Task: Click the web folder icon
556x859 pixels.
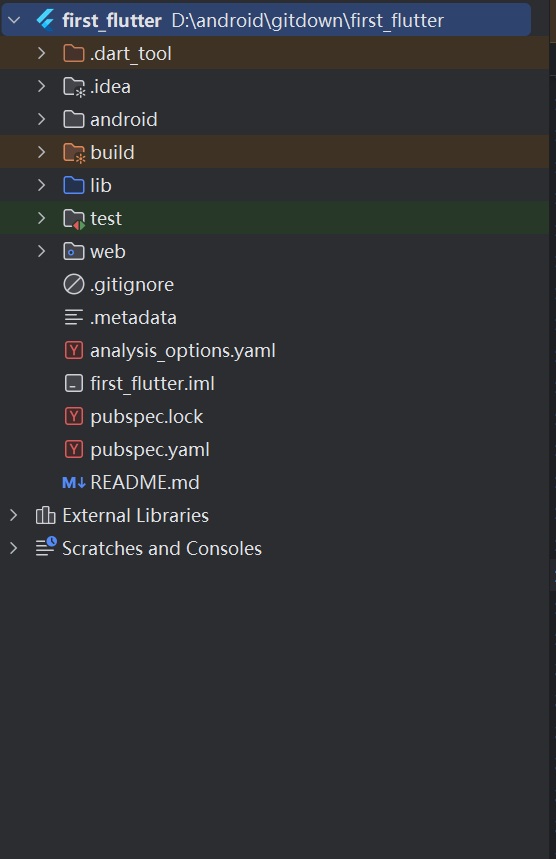Action: [73, 251]
